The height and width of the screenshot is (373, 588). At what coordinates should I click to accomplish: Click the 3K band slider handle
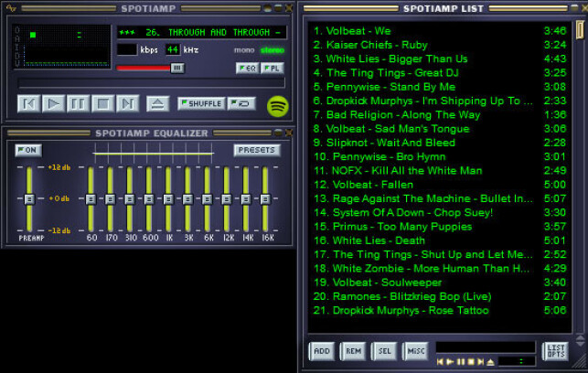coord(187,199)
